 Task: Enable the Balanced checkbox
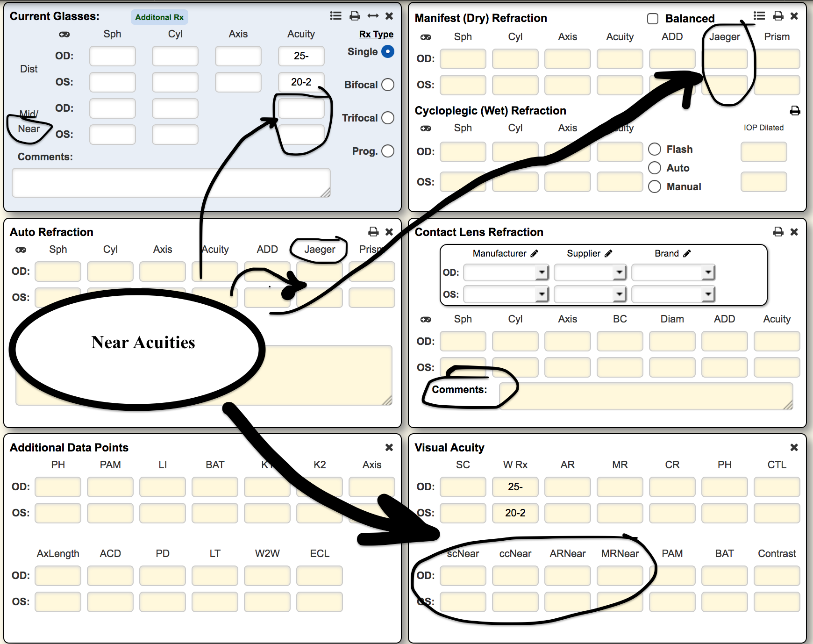[x=653, y=19]
